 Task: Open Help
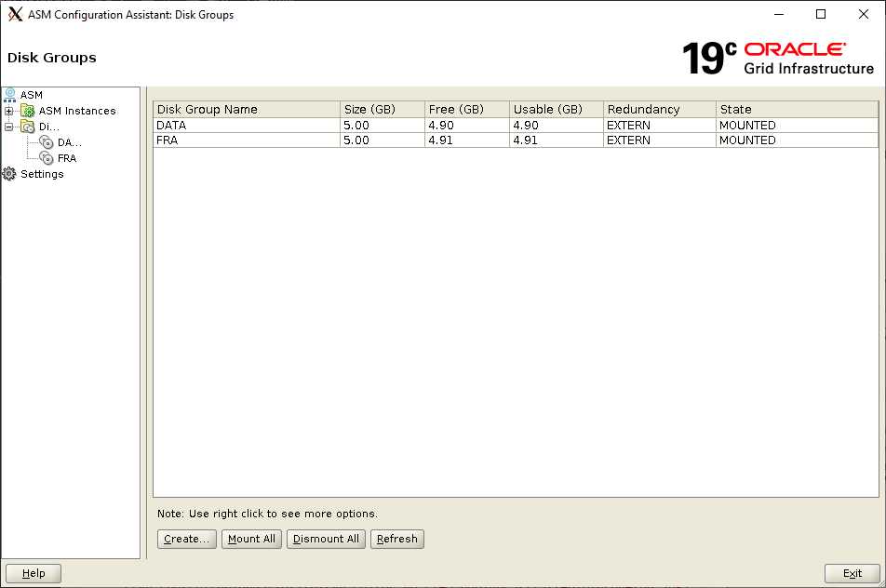(x=34, y=573)
